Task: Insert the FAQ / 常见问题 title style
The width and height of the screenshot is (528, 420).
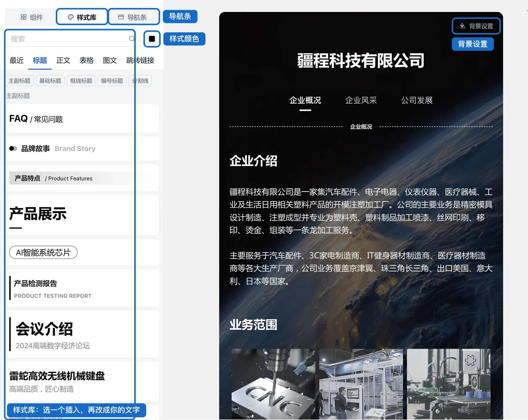Action: 82,119
